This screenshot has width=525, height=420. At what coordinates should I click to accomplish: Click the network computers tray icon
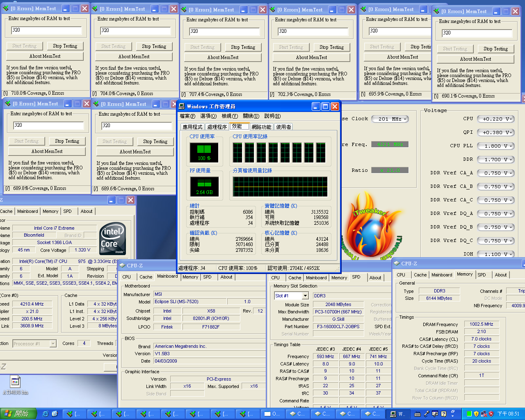pos(484,414)
